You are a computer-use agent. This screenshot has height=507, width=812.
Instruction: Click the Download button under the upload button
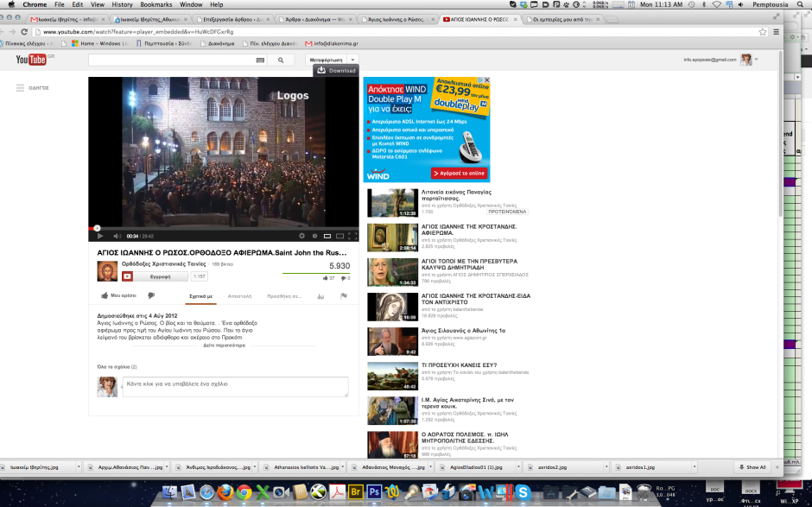coord(336,71)
